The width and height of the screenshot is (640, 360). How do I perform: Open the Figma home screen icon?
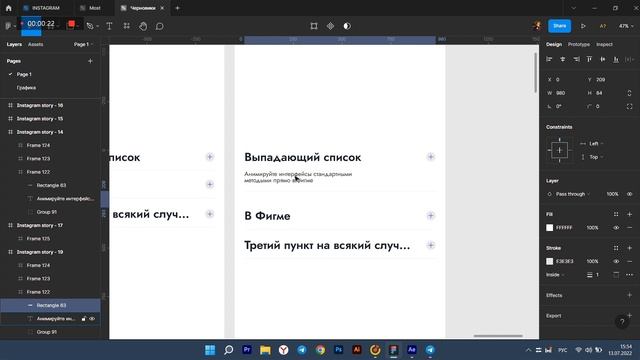point(9,8)
